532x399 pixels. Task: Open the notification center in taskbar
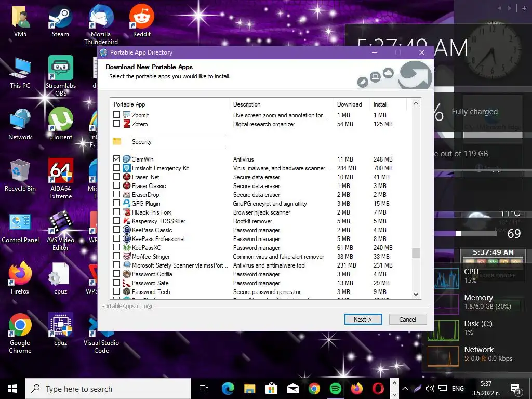515,389
